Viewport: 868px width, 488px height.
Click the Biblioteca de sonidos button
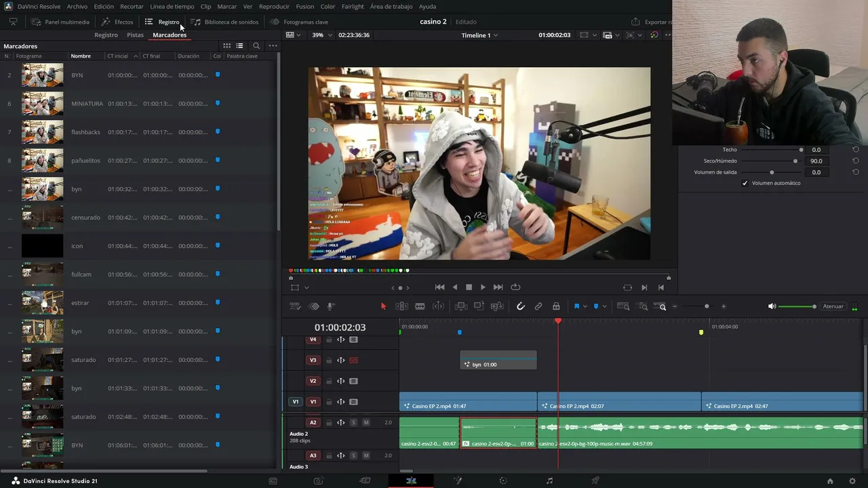pos(225,22)
